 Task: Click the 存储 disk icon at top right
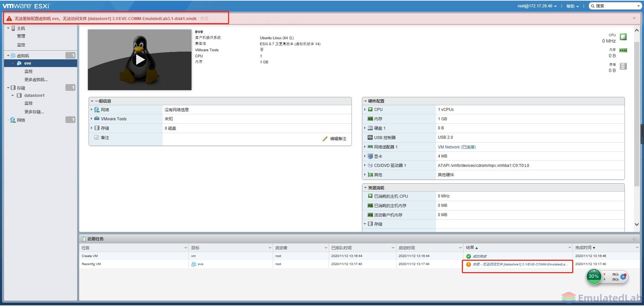click(623, 66)
